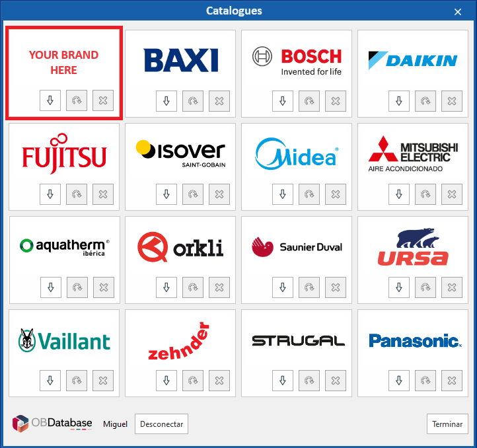This screenshot has width=477, height=448.
Task: Click the delete icon under Vaillant
Action: (103, 381)
